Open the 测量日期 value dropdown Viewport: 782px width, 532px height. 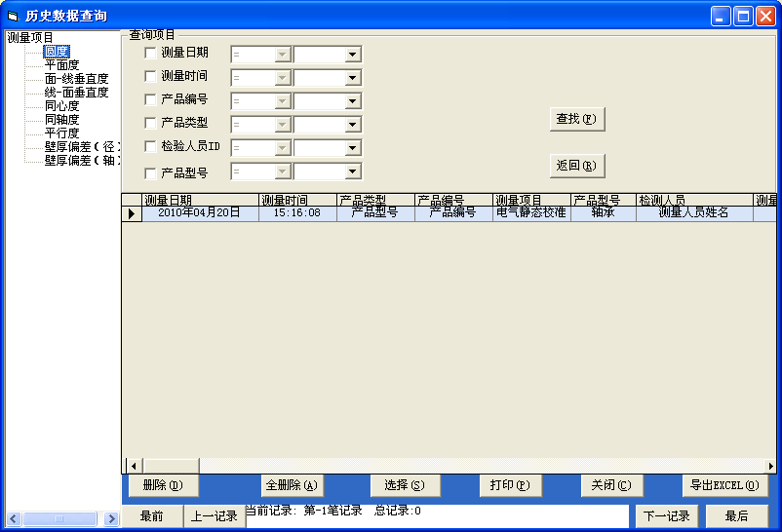tap(352, 55)
